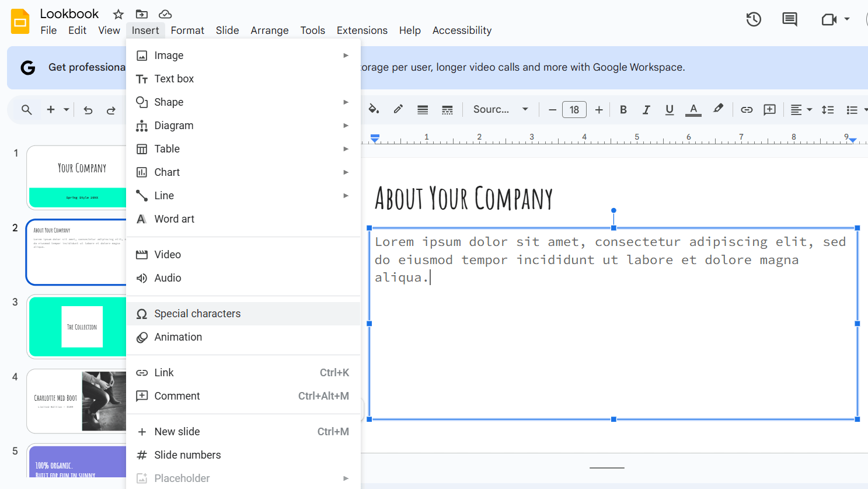Star the Lookbook presentation
Viewport: 868px width, 489px height.
(117, 13)
